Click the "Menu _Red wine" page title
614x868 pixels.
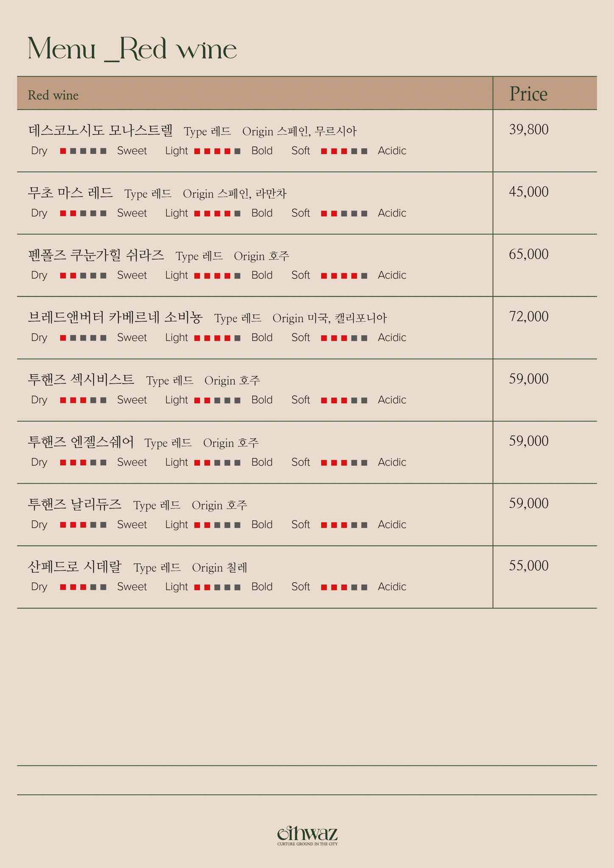click(x=132, y=49)
